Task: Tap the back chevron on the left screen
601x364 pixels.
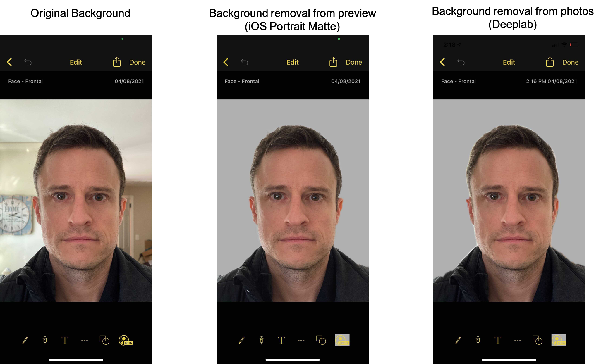Action: [x=9, y=62]
